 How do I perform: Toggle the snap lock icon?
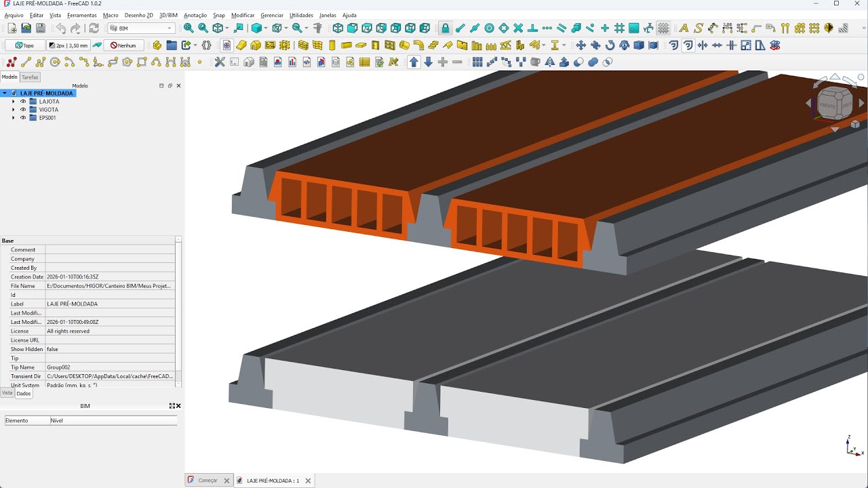pos(445,28)
